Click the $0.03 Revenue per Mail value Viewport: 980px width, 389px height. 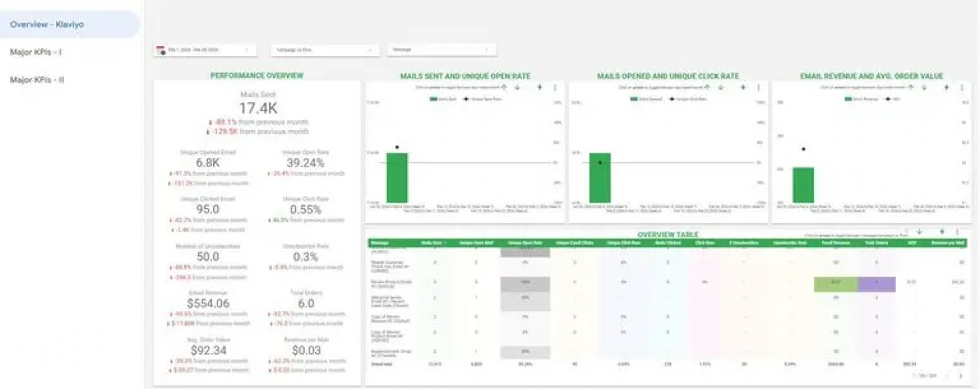[x=305, y=350]
